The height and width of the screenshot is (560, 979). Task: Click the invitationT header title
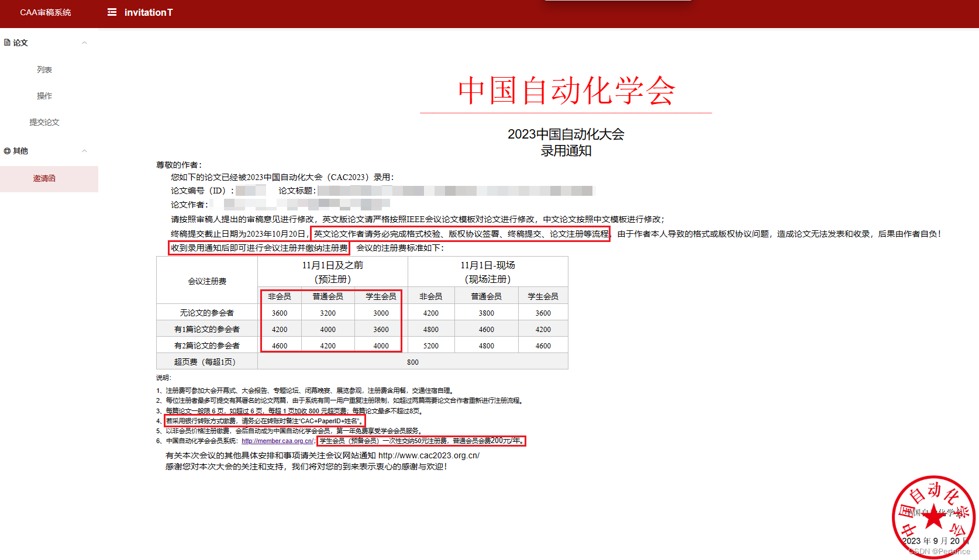click(149, 12)
